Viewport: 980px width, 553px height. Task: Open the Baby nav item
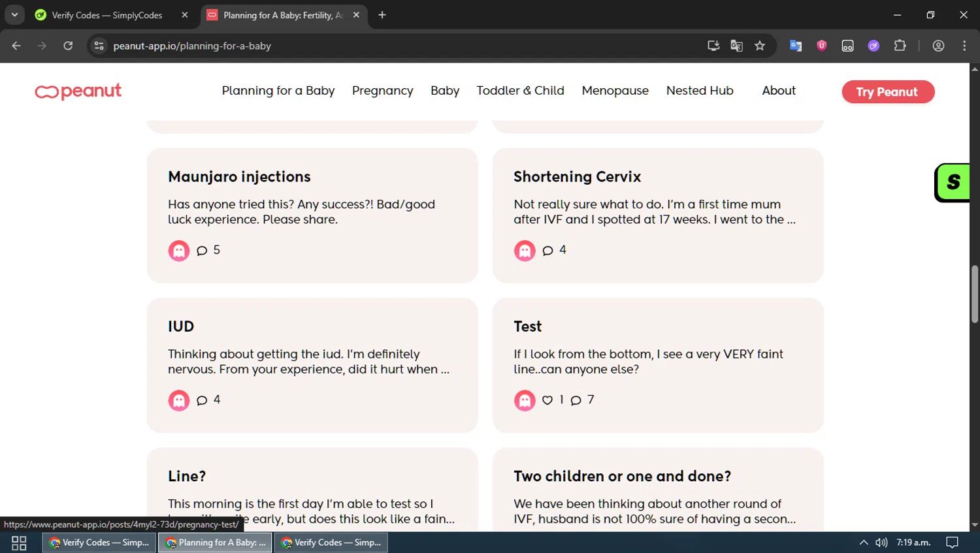coord(445,91)
